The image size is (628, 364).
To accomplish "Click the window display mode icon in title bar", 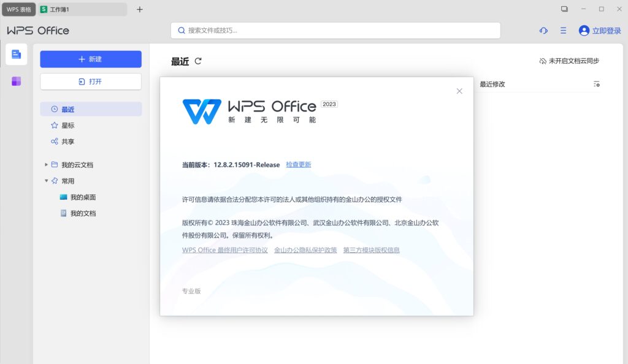I will click(x=564, y=9).
